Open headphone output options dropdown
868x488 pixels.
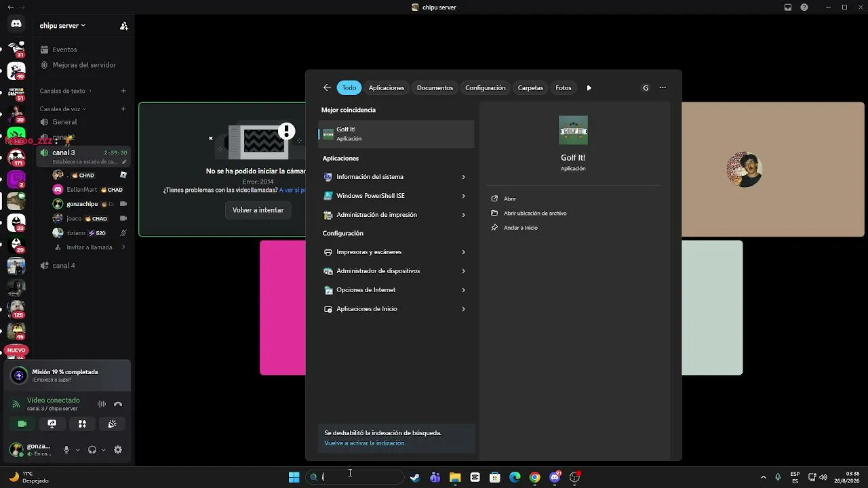pyautogui.click(x=103, y=449)
